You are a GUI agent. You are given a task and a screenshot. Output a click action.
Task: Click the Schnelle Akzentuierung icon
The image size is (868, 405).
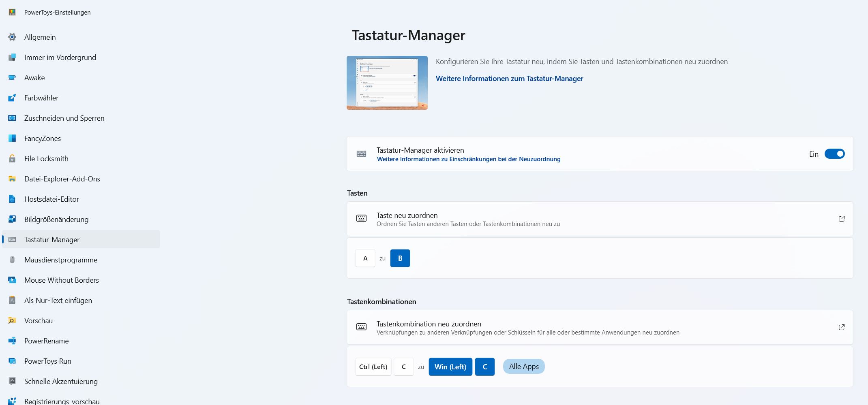point(12,381)
